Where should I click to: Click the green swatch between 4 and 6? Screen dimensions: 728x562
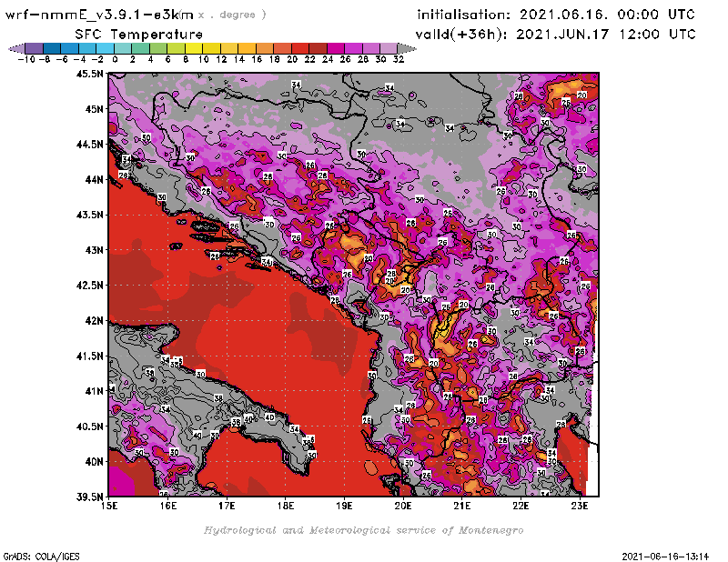pyautogui.click(x=158, y=48)
